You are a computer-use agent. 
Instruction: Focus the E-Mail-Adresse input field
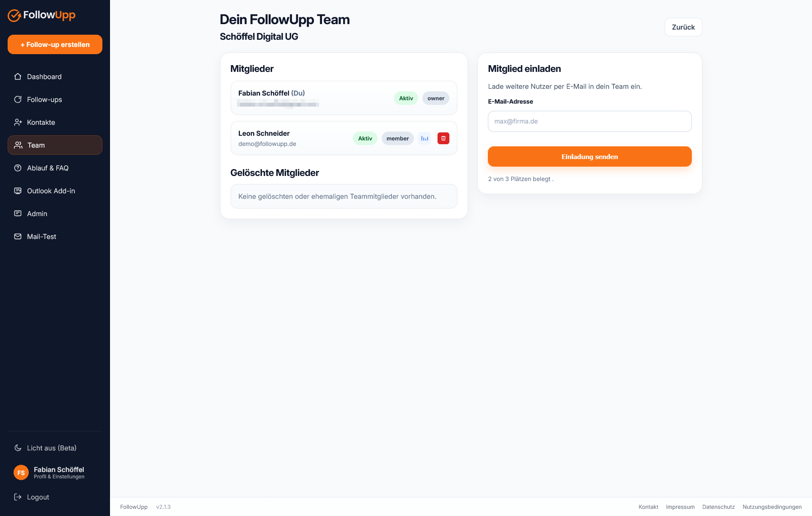(x=589, y=121)
